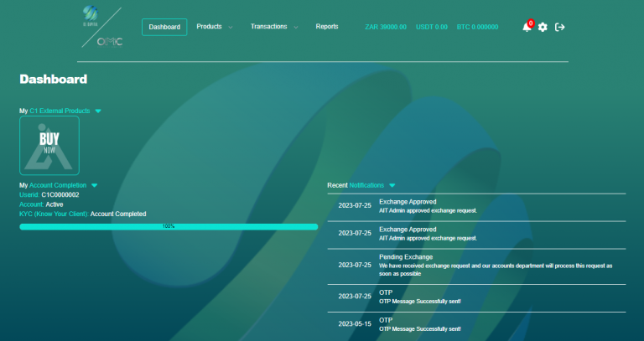Open settings via the gear icon
Screen dimensions: 644x341
coord(543,28)
